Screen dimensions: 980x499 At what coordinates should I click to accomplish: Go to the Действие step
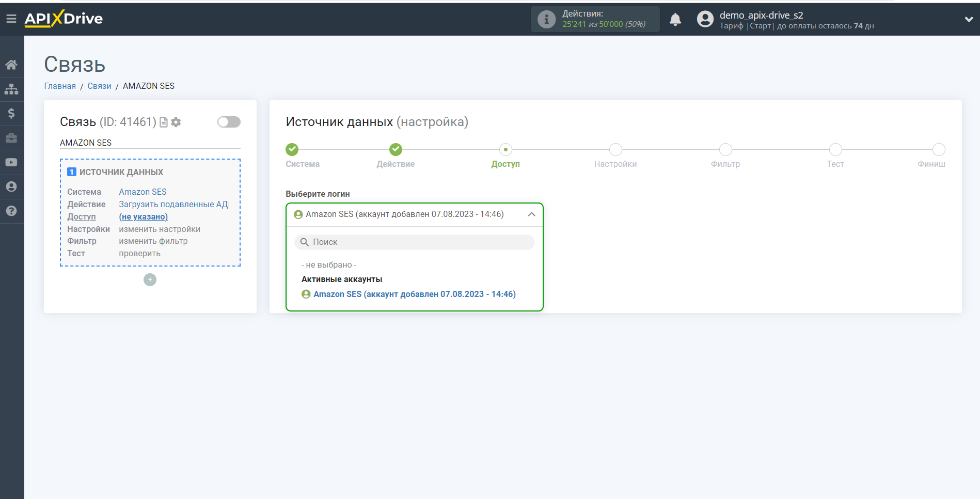(396, 149)
